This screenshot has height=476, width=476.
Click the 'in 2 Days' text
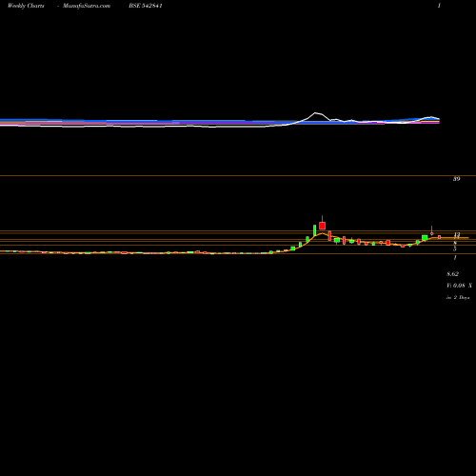pyautogui.click(x=458, y=298)
